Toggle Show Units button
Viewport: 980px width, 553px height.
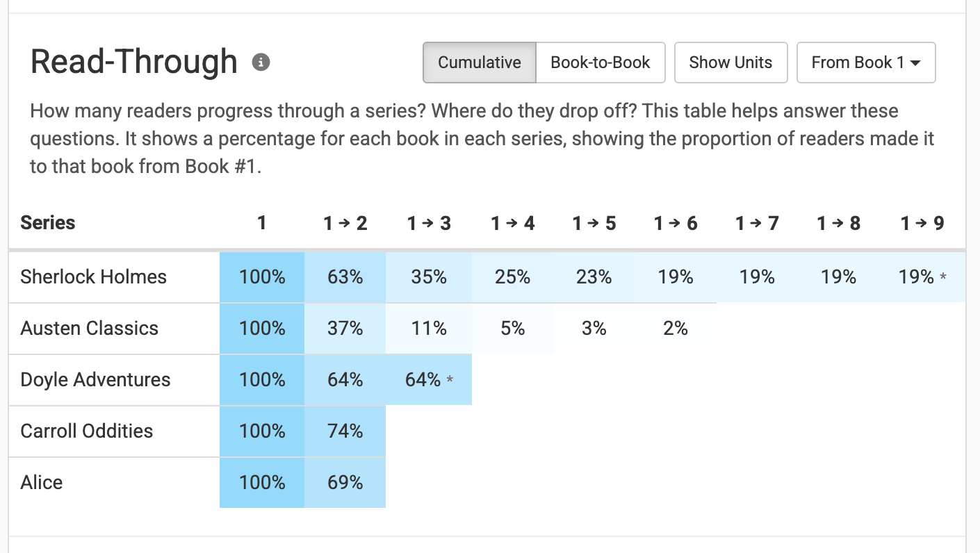point(730,63)
